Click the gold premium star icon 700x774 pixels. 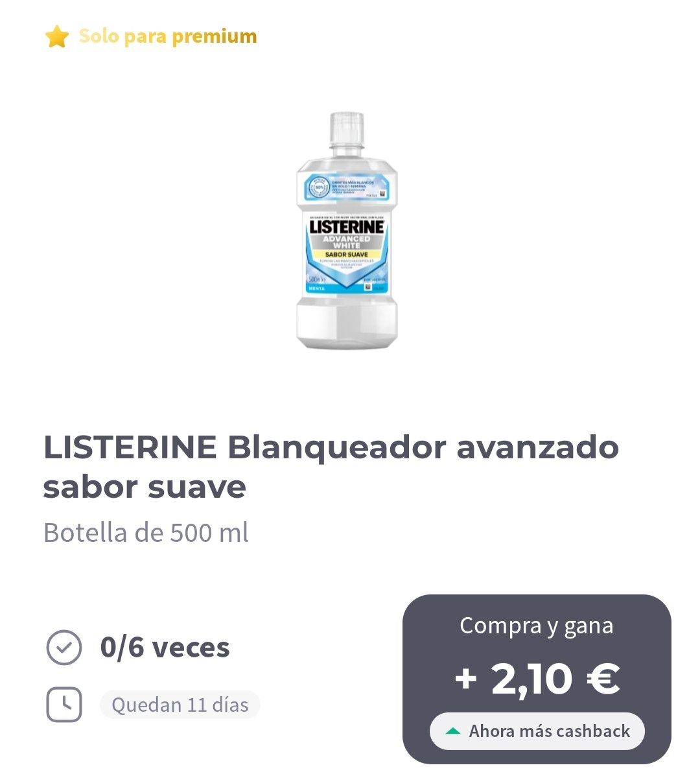click(57, 36)
